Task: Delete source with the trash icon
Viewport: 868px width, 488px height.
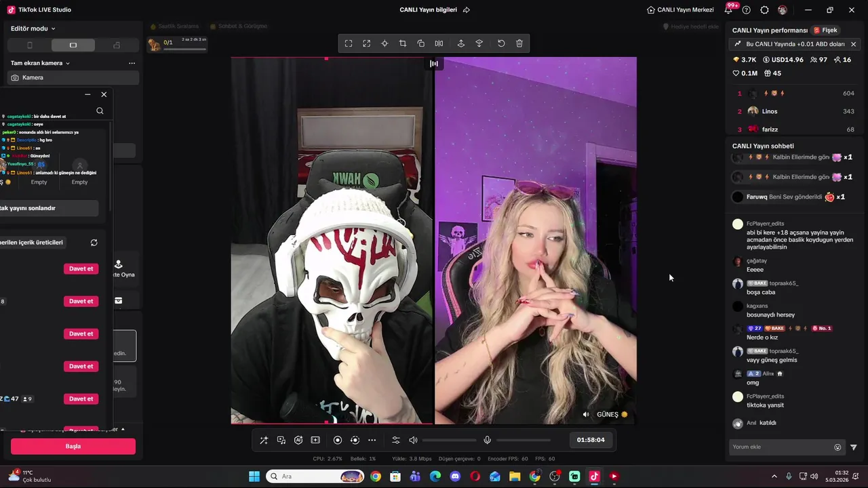Action: [519, 43]
